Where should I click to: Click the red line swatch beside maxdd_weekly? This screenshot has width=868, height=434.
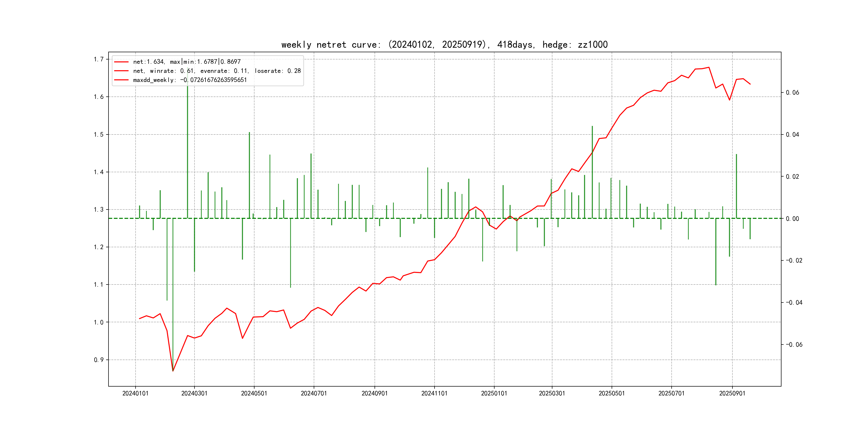(121, 80)
